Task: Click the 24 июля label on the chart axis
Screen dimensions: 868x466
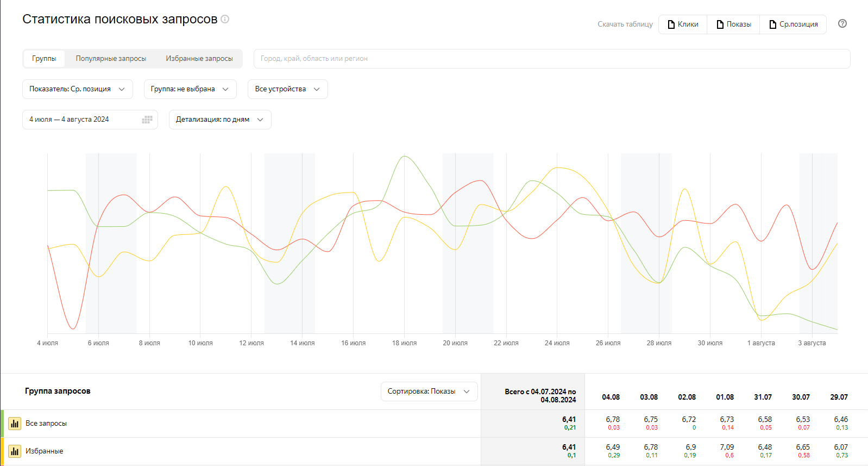Action: [557, 343]
